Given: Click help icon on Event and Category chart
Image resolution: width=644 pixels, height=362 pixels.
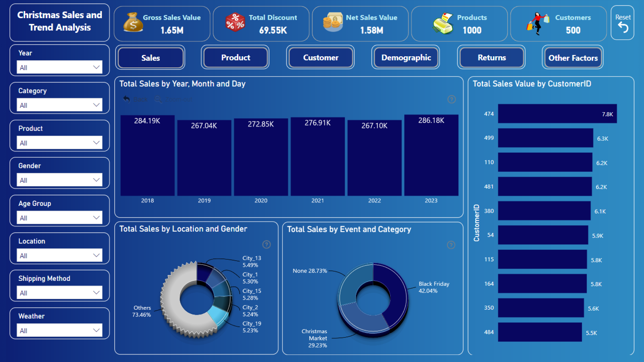Looking at the screenshot, I should point(451,245).
